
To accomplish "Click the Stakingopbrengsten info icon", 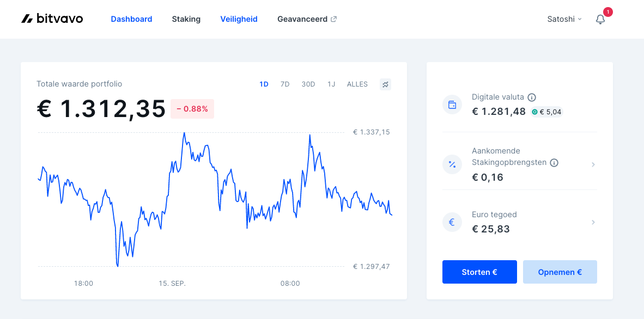I will (x=554, y=163).
